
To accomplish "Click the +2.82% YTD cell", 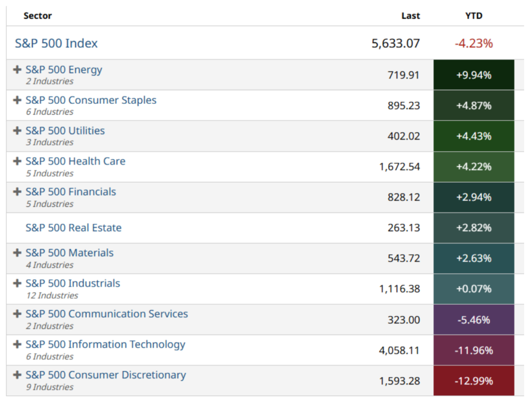I will [474, 227].
